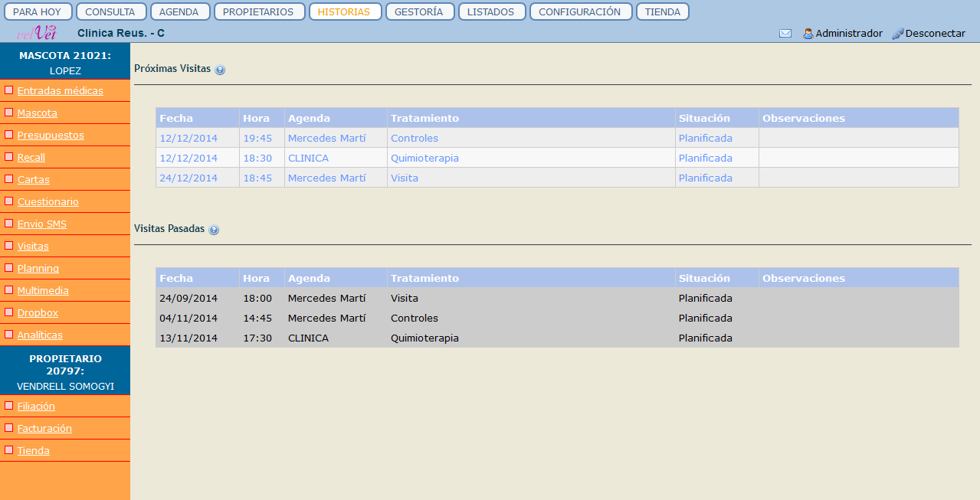The image size is (980, 500).
Task: Go to Facturación under propietario
Action: [44, 429]
